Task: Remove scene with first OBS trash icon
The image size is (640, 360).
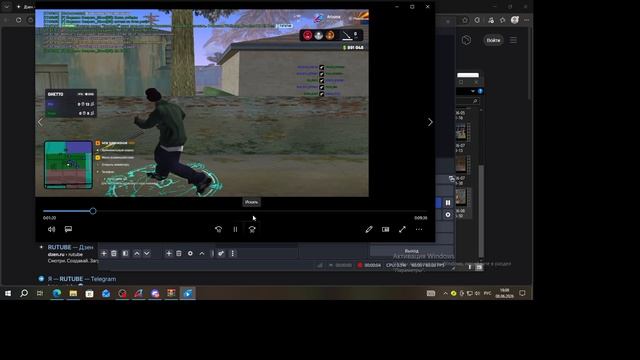Action: pos(114,253)
